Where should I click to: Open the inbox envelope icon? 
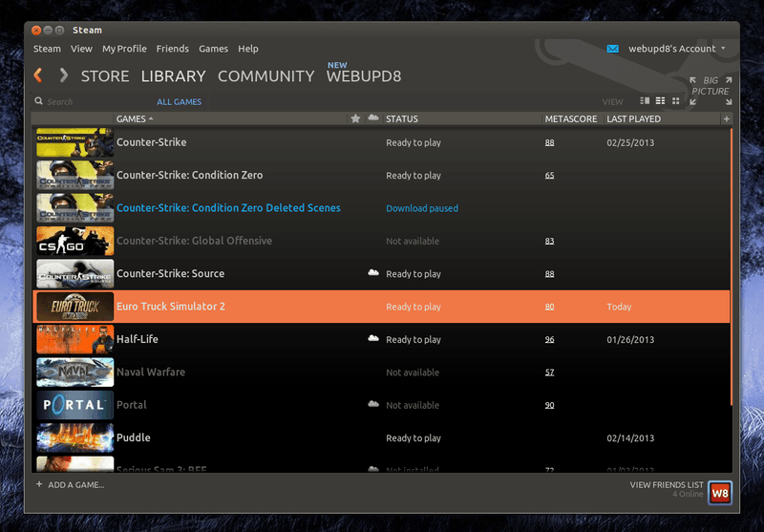coord(612,49)
